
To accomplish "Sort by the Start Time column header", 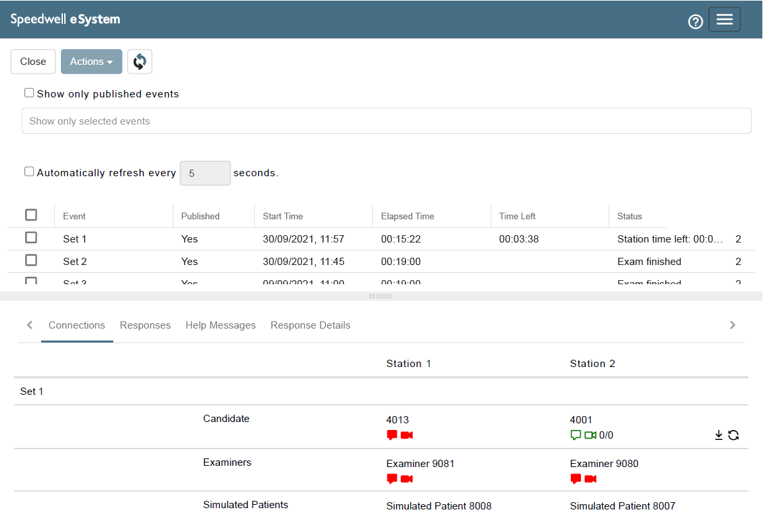I will (283, 216).
